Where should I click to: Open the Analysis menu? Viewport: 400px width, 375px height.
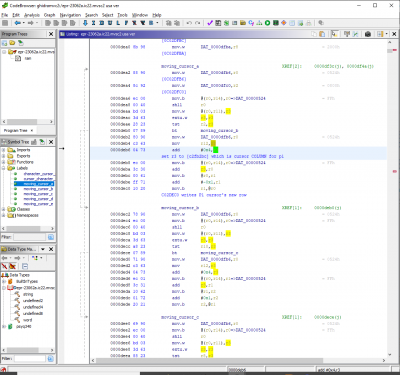coord(32,15)
